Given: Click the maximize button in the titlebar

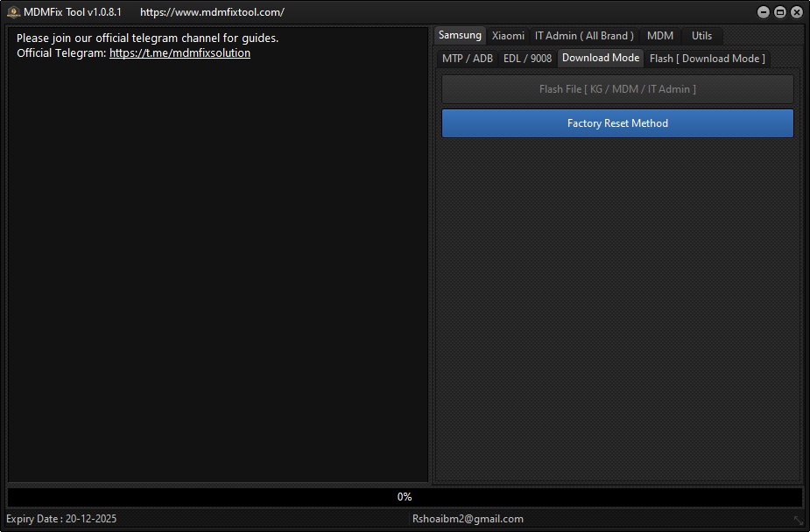Looking at the screenshot, I should tap(779, 11).
